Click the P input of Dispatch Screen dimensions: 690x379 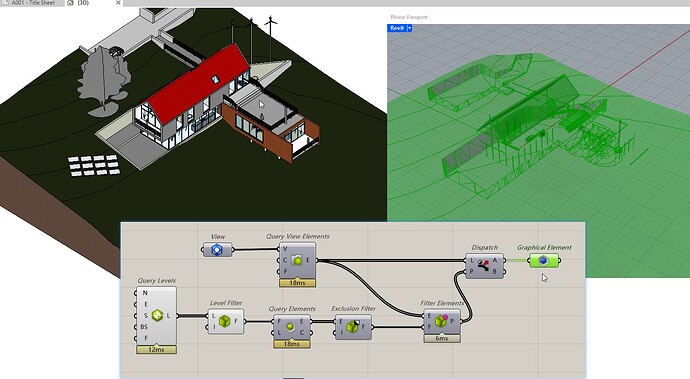[x=471, y=272]
